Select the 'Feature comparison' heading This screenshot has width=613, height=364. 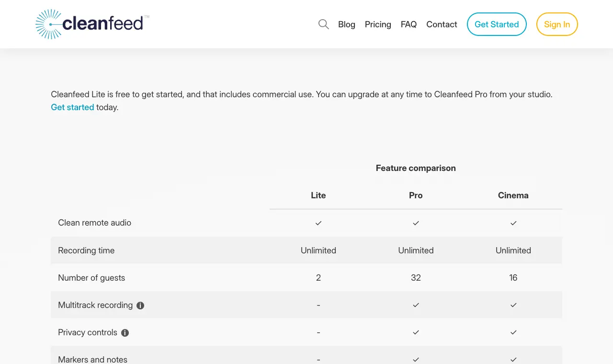click(x=416, y=168)
